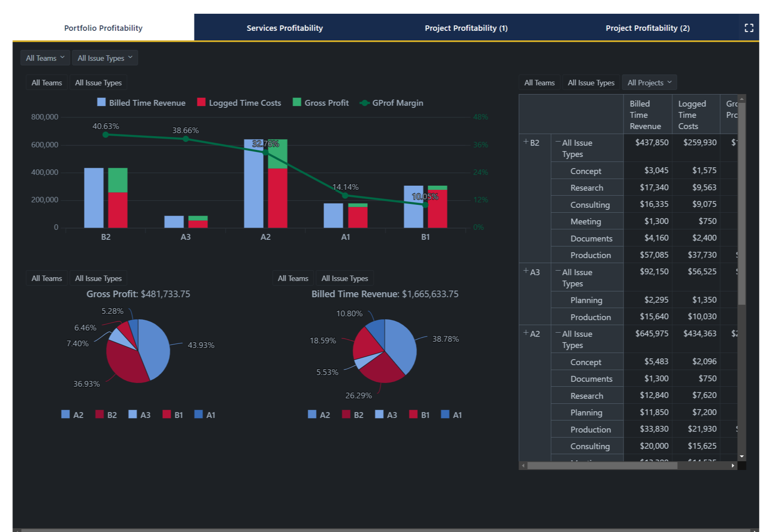Click the A2 swatch under Gross Profit pie

65,415
